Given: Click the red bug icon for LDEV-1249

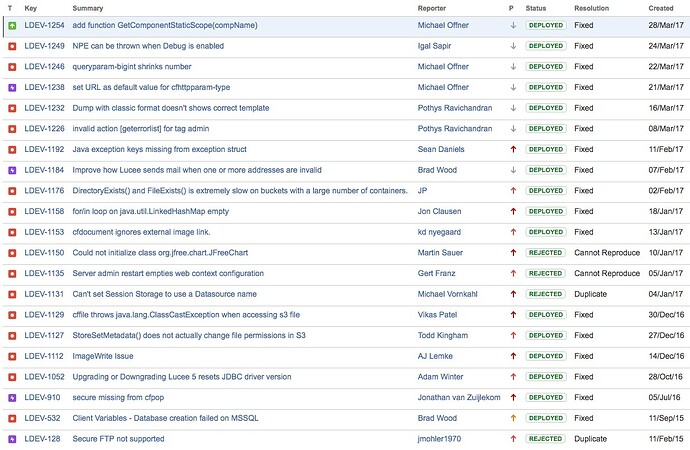Looking at the screenshot, I should [x=12, y=46].
